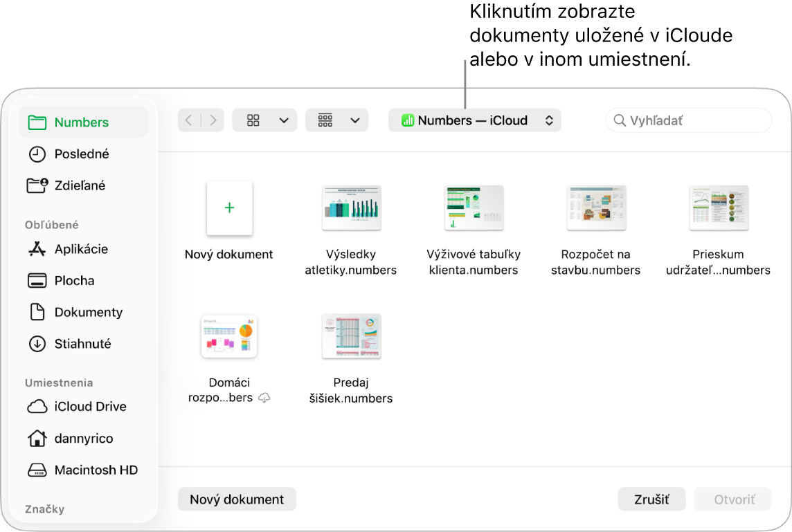Select Rozpočet na stavbu.numbers file
Image resolution: width=792 pixels, height=532 pixels.
(596, 208)
